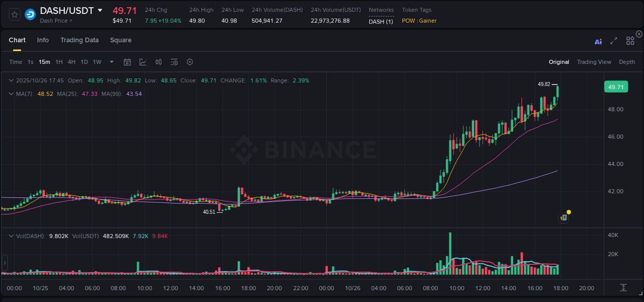Click the indicator list settings icon
The height and width of the screenshot is (302, 644).
coord(174,62)
